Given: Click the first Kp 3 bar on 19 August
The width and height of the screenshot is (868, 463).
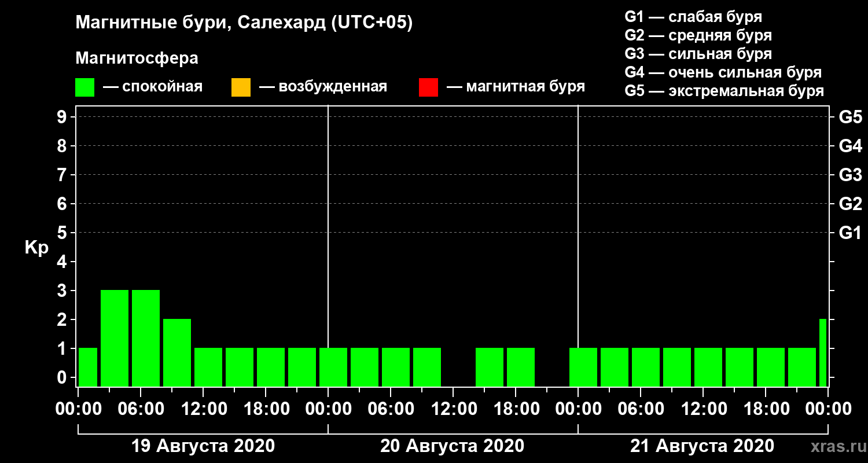Looking at the screenshot, I should [115, 338].
